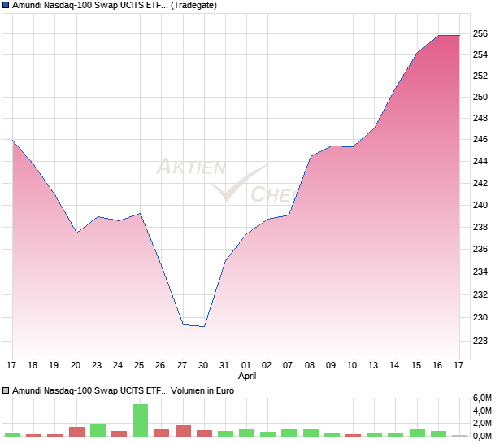Click the volume axis label '6,0M'
Image resolution: width=504 pixels, height=444 pixels.
click(x=482, y=398)
